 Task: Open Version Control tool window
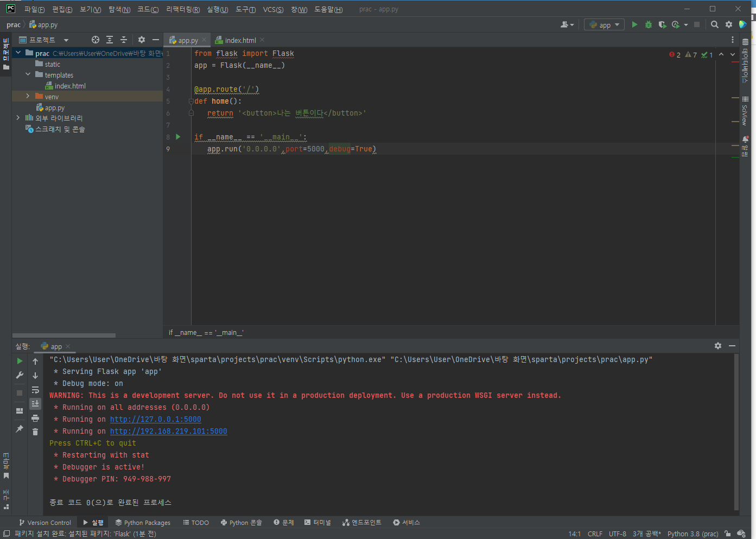(45, 523)
